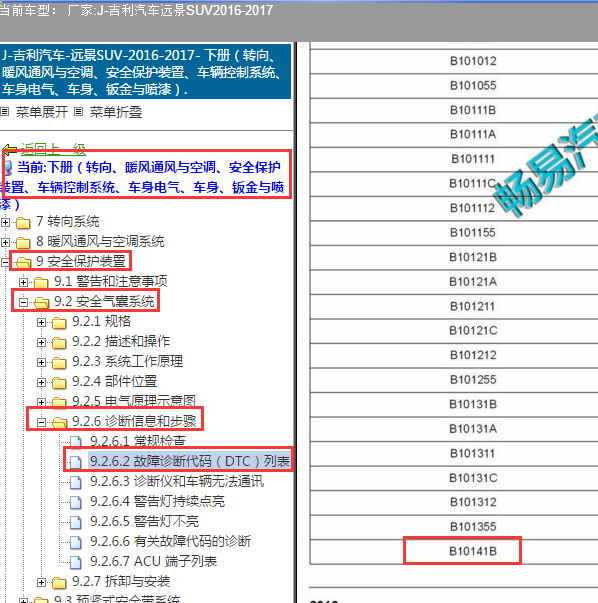Open 9.2.6.5 警告灯不亮

[x=145, y=521]
